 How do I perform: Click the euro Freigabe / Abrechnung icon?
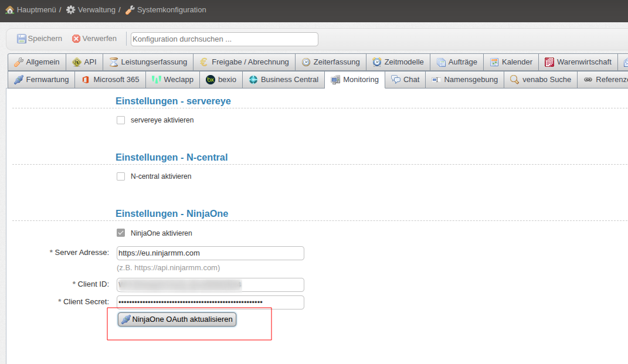[204, 62]
